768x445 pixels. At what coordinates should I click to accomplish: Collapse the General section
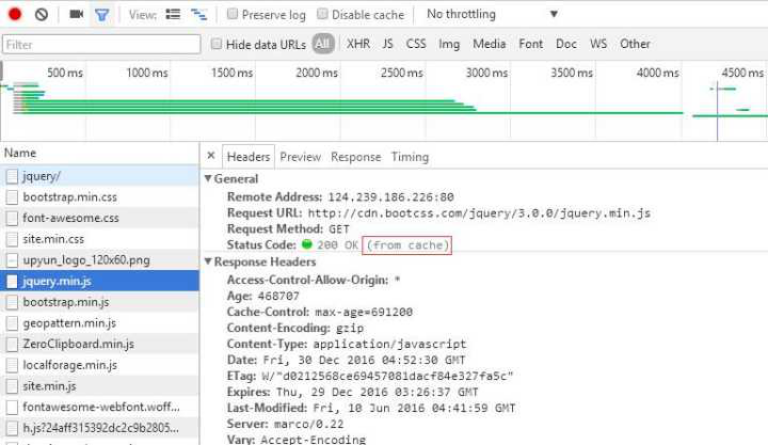click(208, 179)
